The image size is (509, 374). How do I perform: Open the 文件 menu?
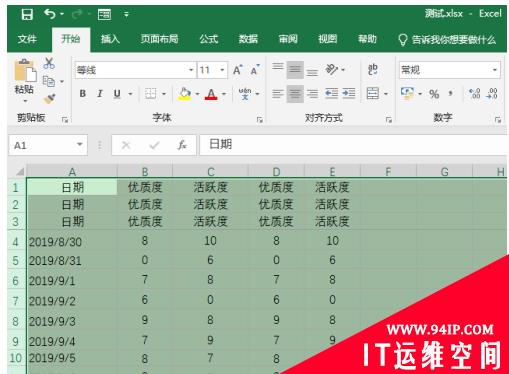click(x=27, y=39)
